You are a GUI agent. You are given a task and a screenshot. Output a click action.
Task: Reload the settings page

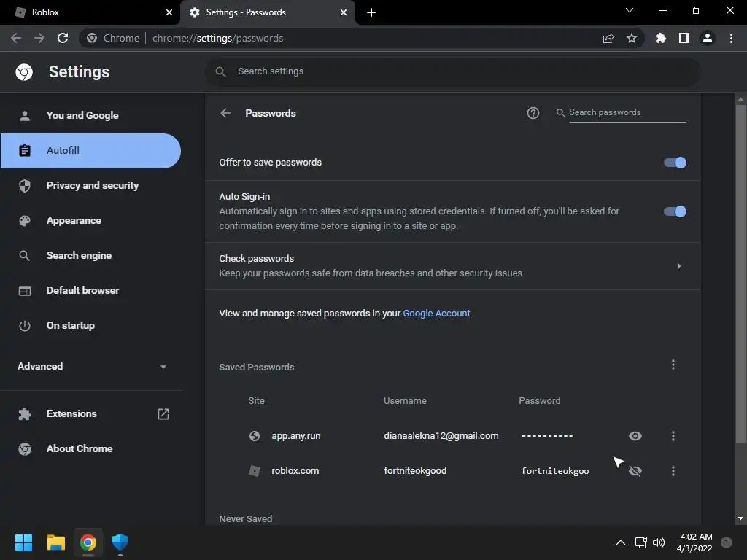point(63,38)
